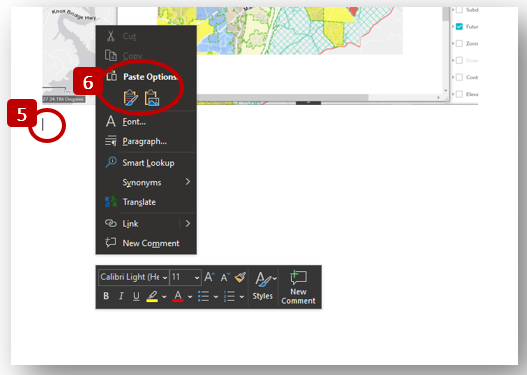Viewport: 527px width, 375px height.
Task: Click the map's scroll-right arrow
Action: coord(438,97)
